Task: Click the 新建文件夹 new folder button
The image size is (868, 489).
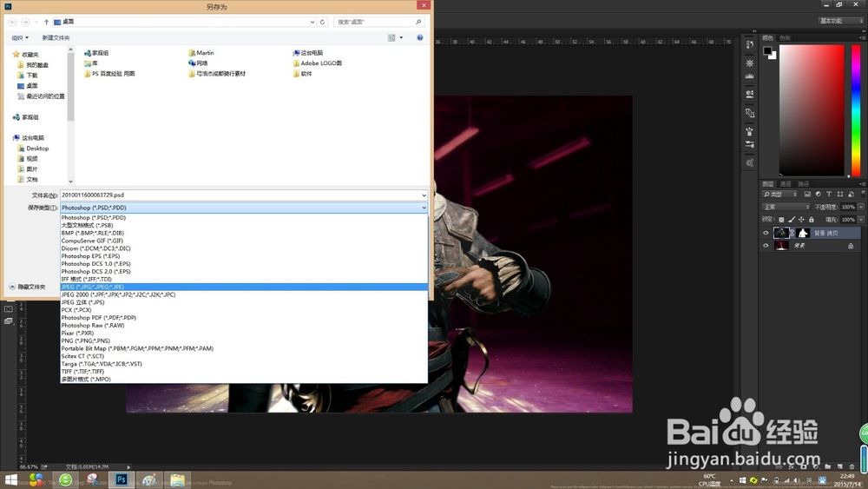Action: 56,37
